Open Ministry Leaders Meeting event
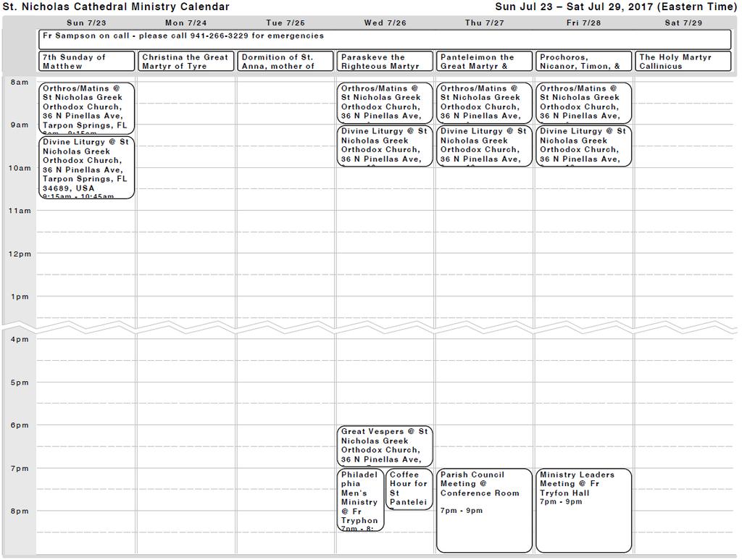Screen dimensions: 742x560 [583, 510]
